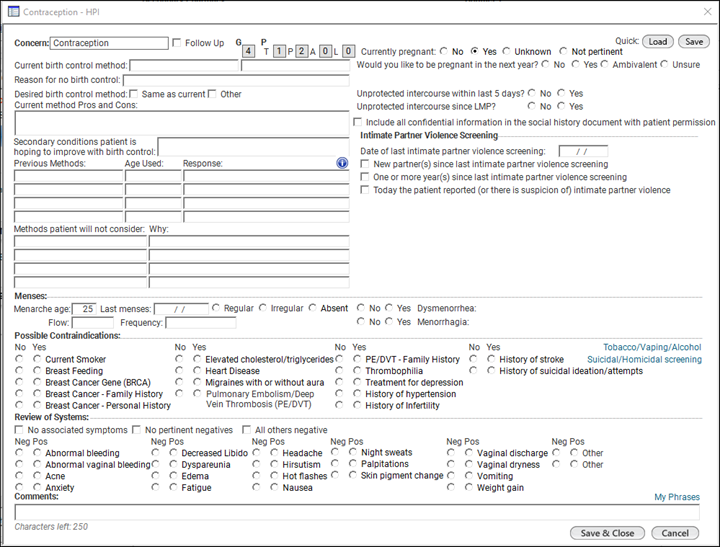Mark Neg for Acne
This screenshot has height=547, width=720.
[19, 475]
